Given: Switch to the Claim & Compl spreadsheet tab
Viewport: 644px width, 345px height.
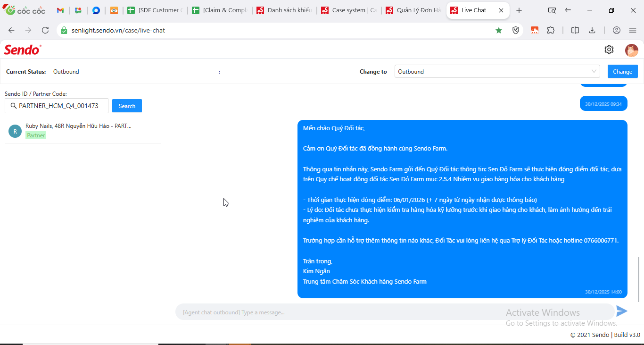Looking at the screenshot, I should [x=219, y=10].
